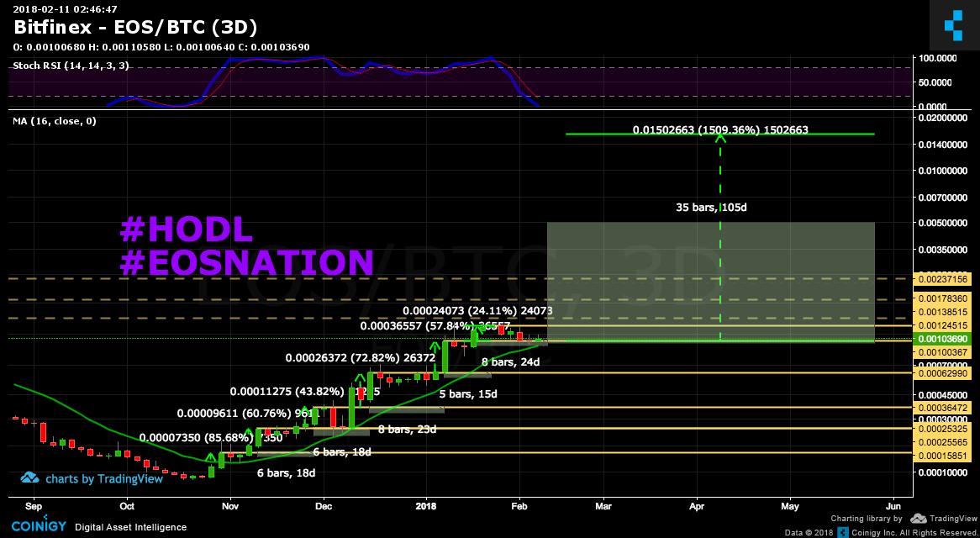Click the 0.00100367 price level tag
Screen dimensions: 980x538
(x=940, y=352)
